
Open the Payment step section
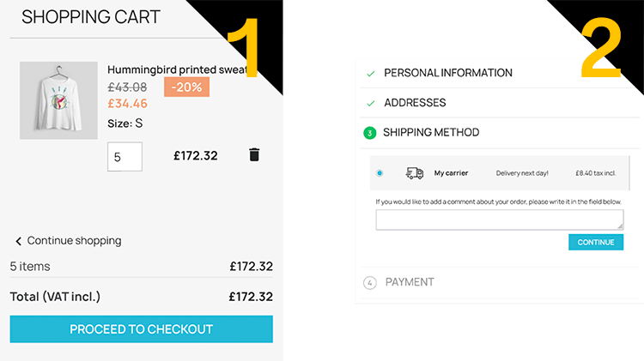[x=410, y=282]
